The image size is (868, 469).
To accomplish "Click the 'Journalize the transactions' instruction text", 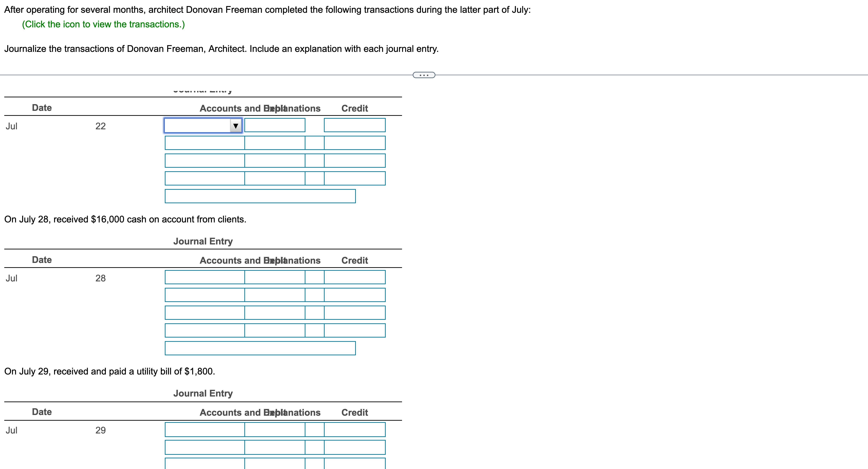I will pos(221,49).
